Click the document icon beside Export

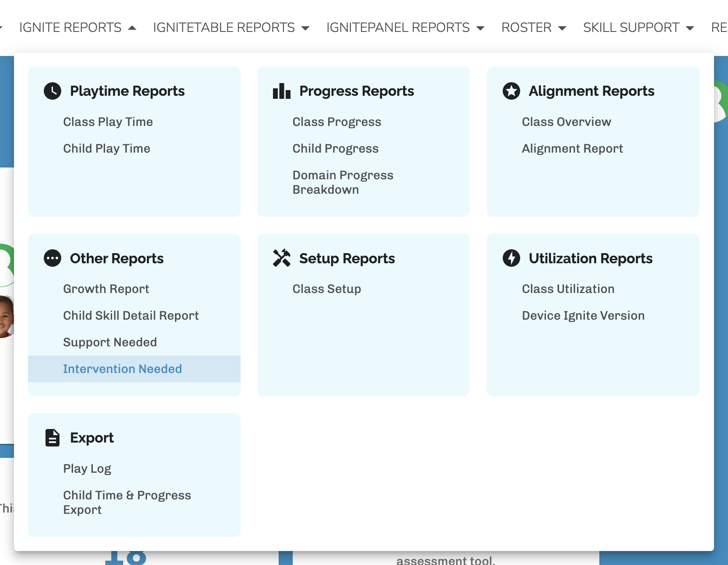click(x=52, y=438)
